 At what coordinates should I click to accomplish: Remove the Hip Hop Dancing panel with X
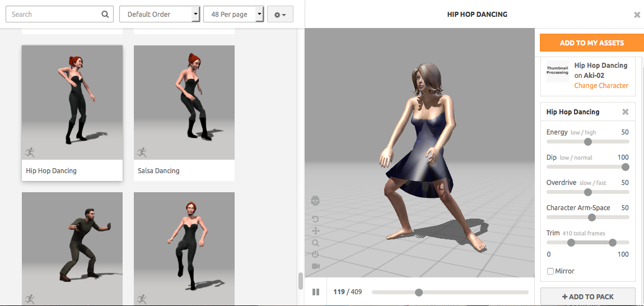(625, 112)
